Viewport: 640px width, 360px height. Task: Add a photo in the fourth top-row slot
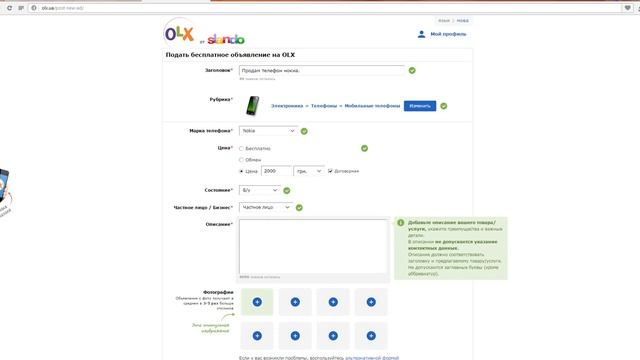pos(371,302)
